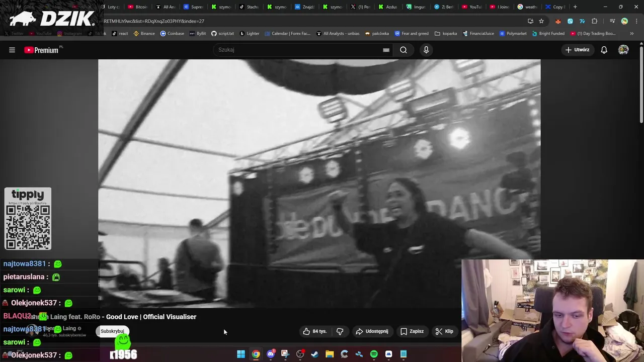The width and height of the screenshot is (644, 362).
Task: Open Discord from the taskbar
Action: (271, 354)
